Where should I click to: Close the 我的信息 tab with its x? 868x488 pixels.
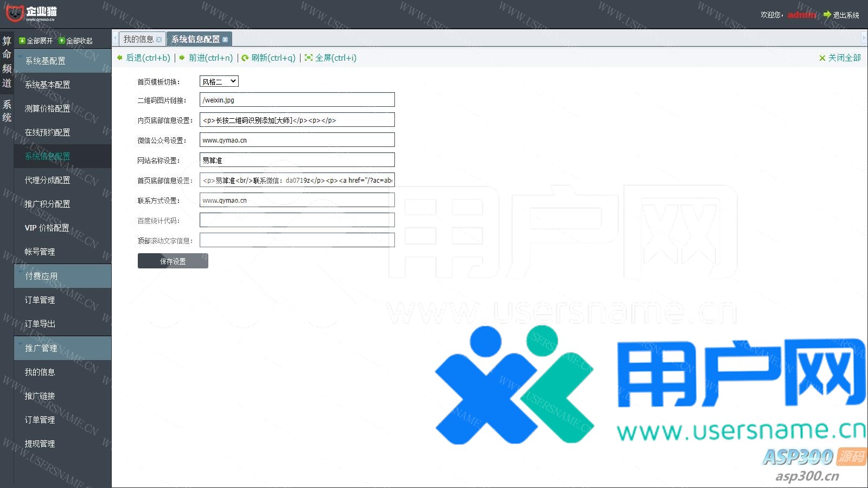[x=159, y=40]
